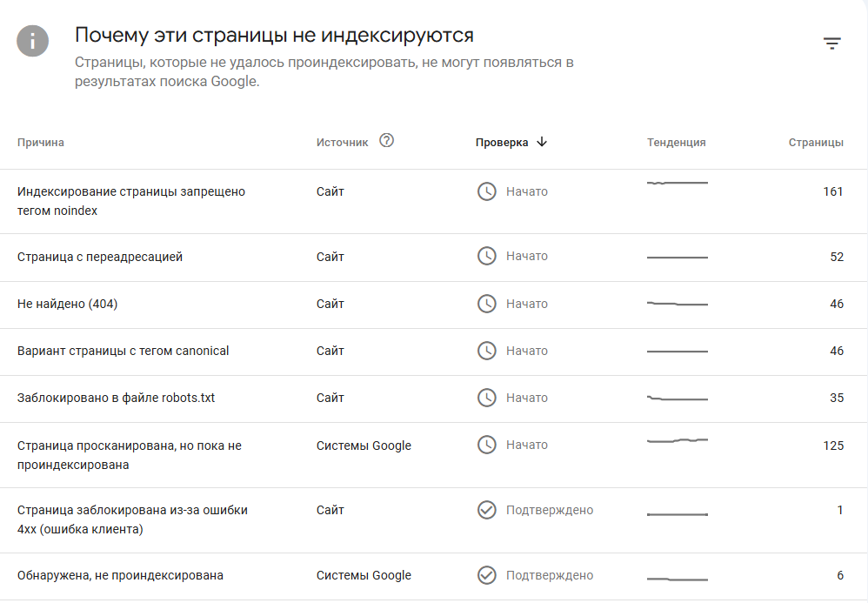
Task: Open the Вариант страницы с тегом canonical reason
Action: [x=124, y=351]
